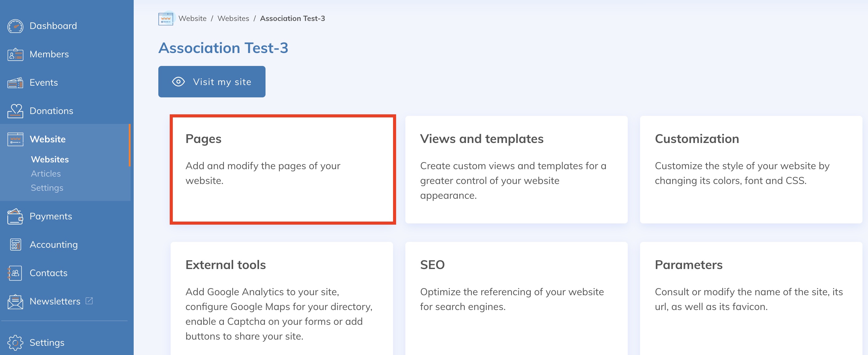Image resolution: width=868 pixels, height=355 pixels.
Task: Open the External tools card
Action: [x=282, y=298]
